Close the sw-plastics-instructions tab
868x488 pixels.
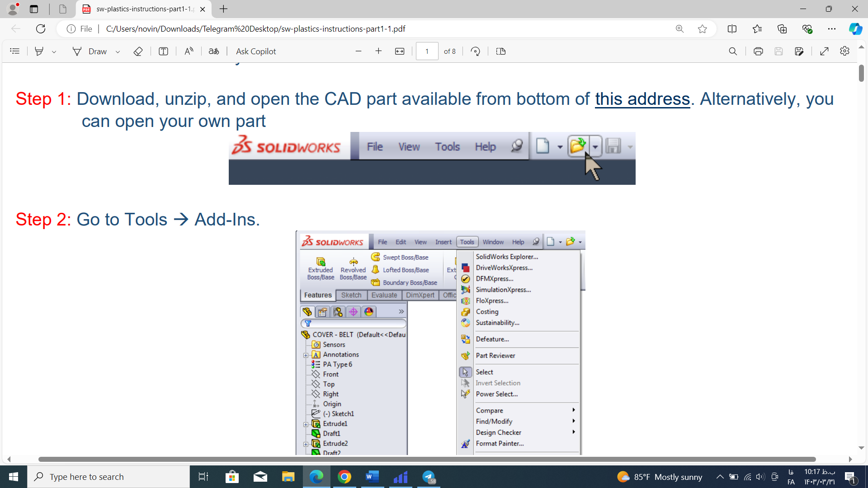point(203,9)
